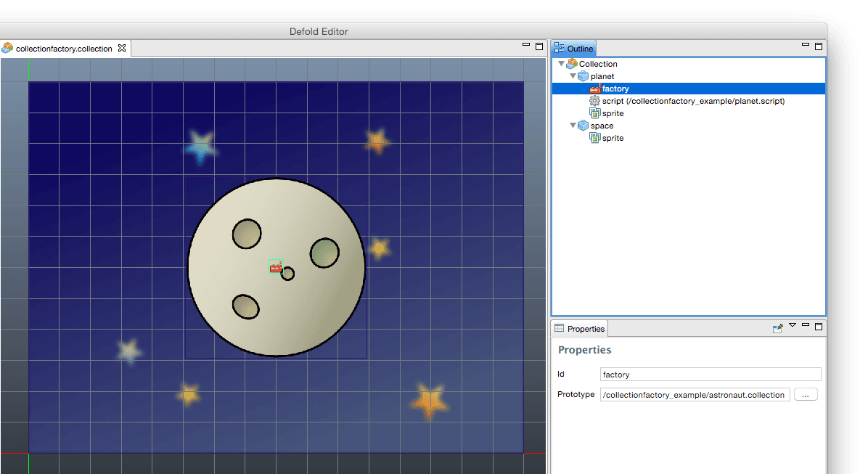Click the planet game object cube icon
This screenshot has height=474, width=868.
click(x=584, y=76)
